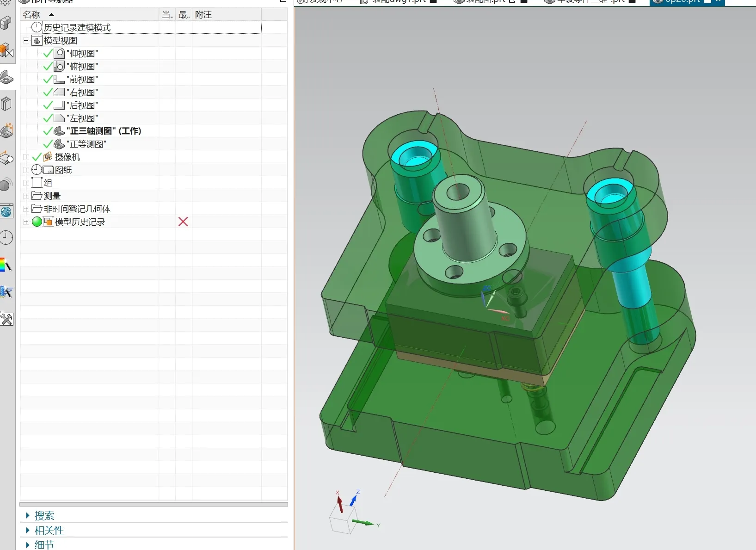Open the Part Navigator sidebar tab

pos(6,77)
